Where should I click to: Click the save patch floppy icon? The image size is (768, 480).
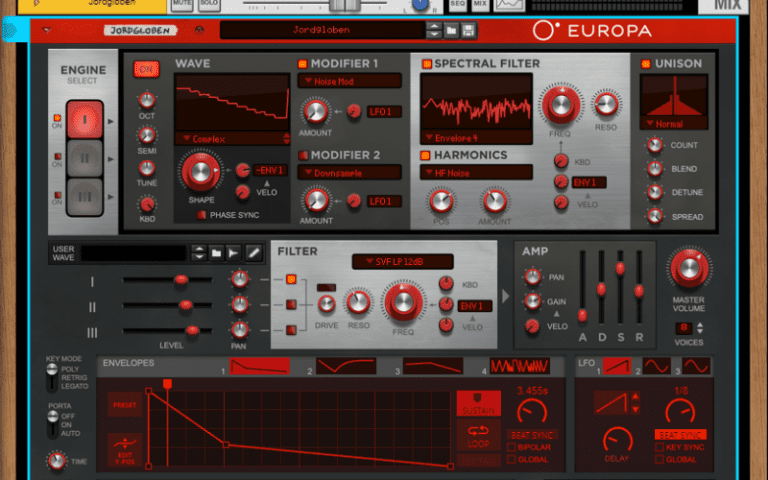click(468, 31)
